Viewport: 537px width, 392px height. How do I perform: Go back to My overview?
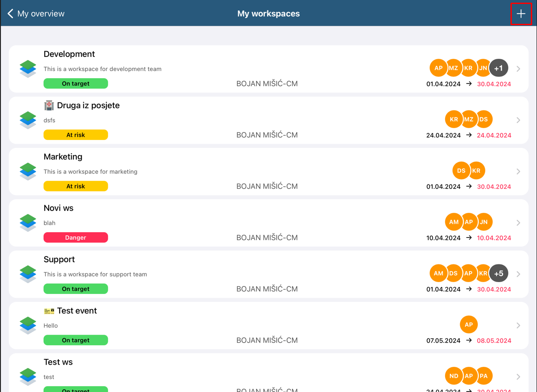coord(36,14)
